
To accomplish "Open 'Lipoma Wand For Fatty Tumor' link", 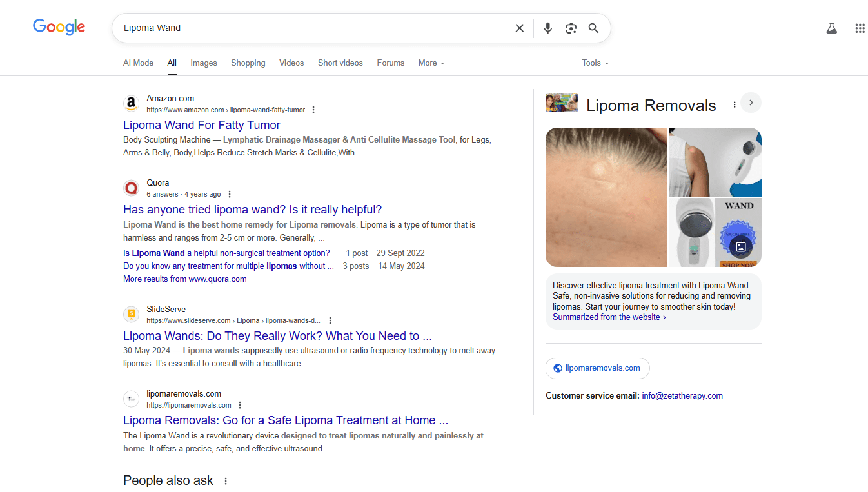I will (x=202, y=125).
